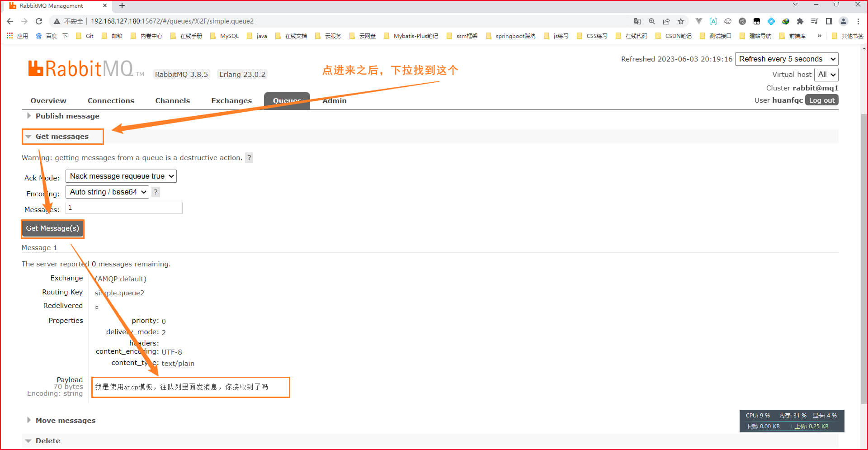Change the refresh interval dropdown
The width and height of the screenshot is (868, 450).
[x=787, y=59]
